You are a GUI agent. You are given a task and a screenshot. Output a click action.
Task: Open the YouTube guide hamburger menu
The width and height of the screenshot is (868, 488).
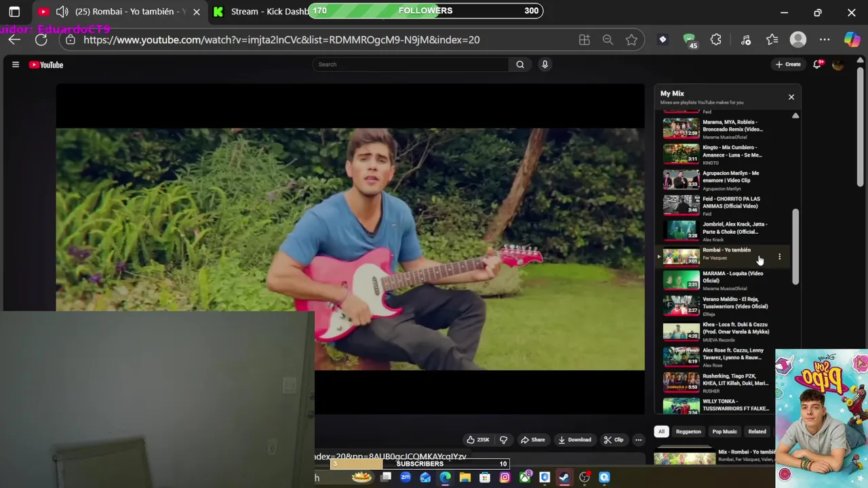[16, 64]
